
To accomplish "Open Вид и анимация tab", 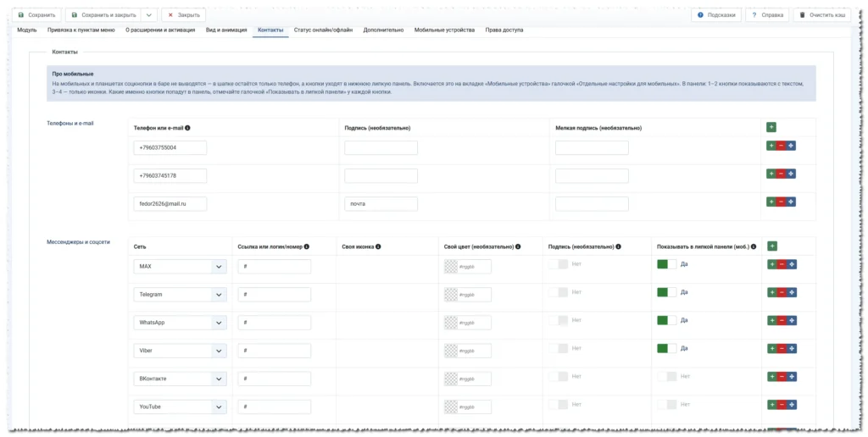I will click(226, 30).
